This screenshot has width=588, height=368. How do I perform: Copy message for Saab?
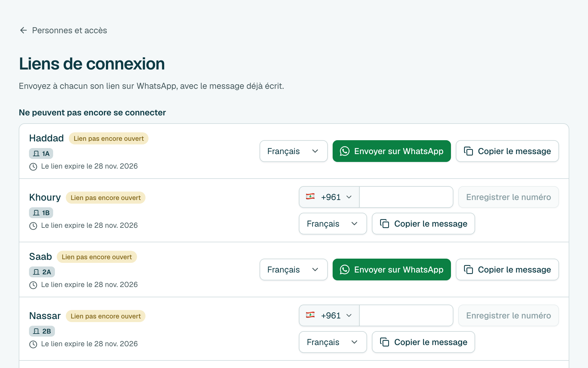[507, 270]
